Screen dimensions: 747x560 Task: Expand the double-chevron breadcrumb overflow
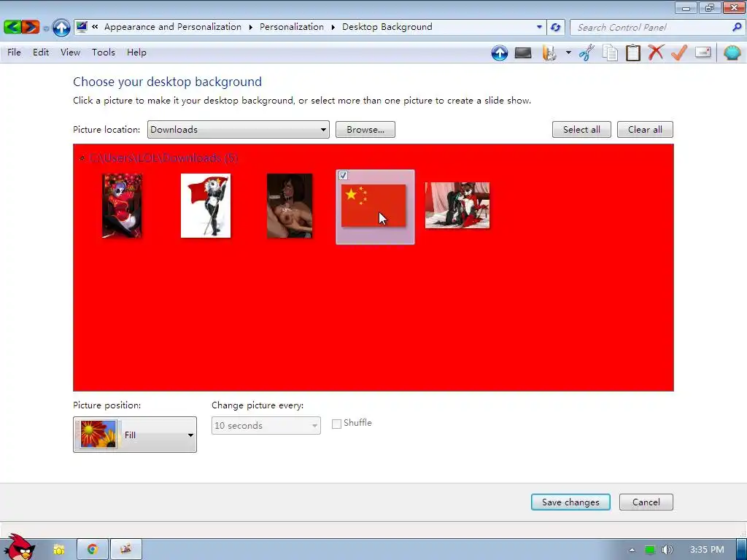coord(95,27)
